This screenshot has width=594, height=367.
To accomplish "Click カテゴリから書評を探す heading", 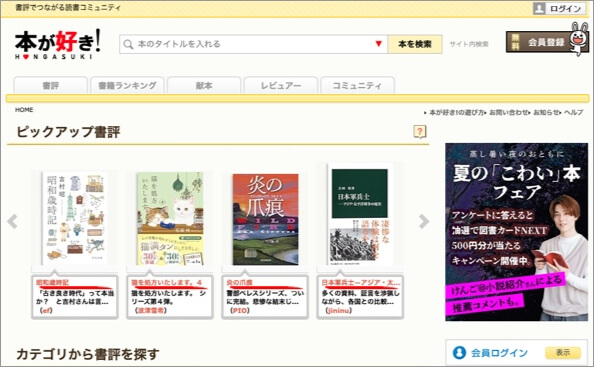I will pos(88,355).
